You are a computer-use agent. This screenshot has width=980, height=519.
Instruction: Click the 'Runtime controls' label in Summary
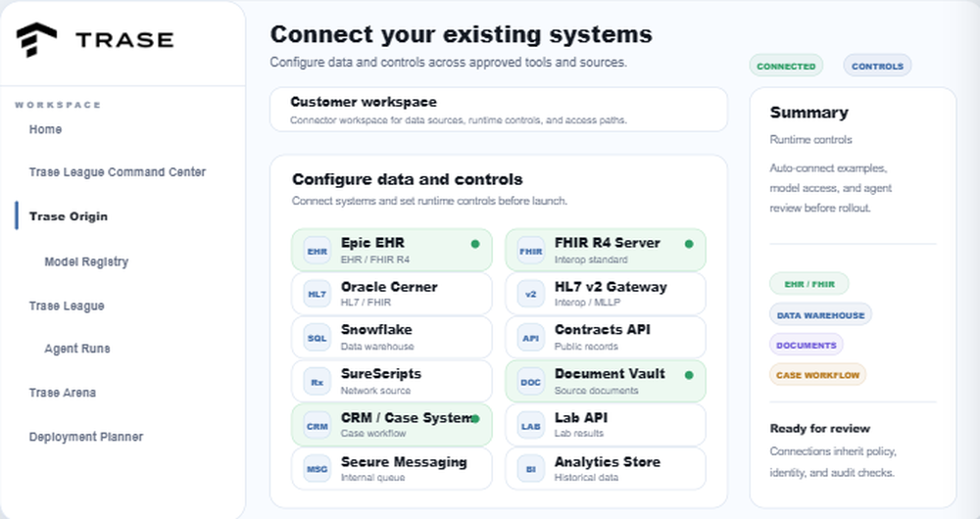coord(810,140)
